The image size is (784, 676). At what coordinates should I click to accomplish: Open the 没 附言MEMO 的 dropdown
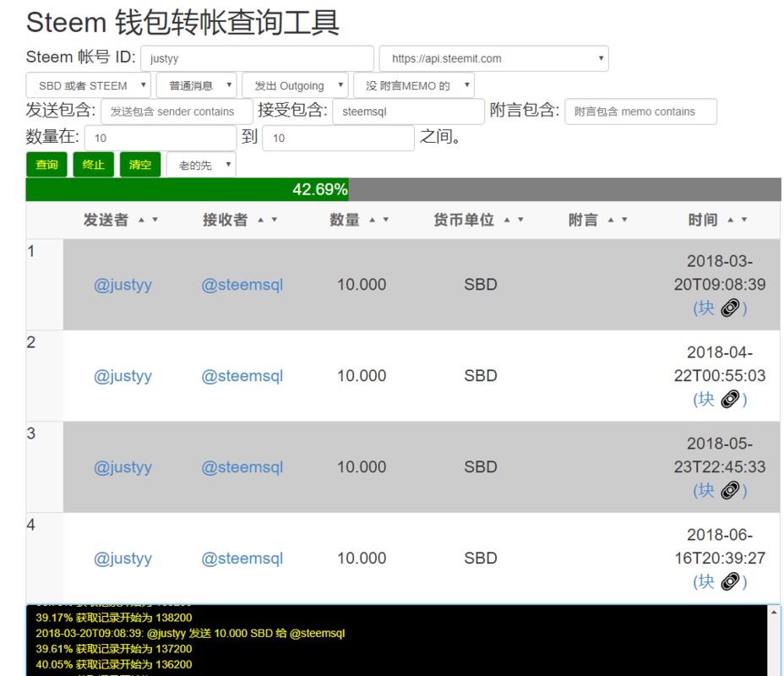point(413,85)
